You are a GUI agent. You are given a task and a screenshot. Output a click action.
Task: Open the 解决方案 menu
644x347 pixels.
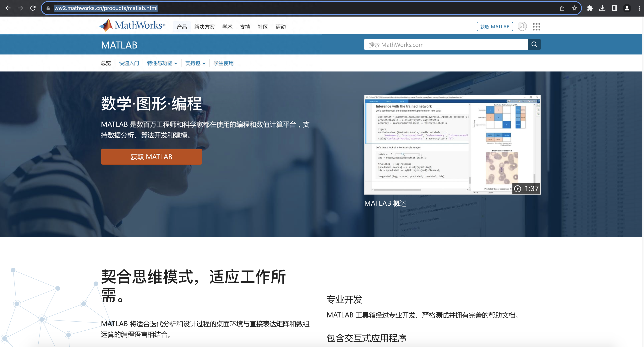click(205, 27)
